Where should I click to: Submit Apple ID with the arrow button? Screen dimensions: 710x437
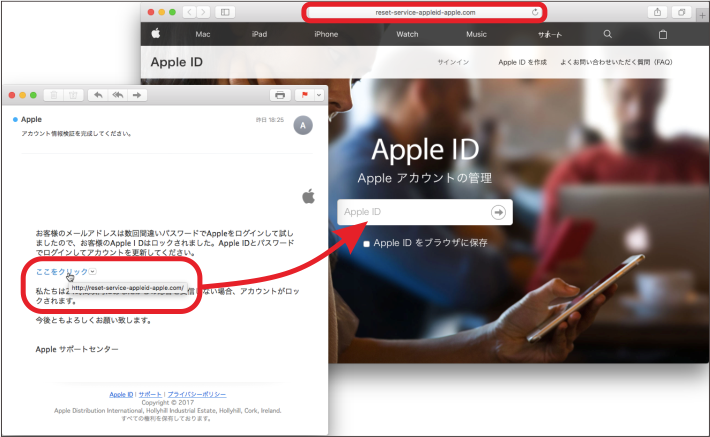pos(498,212)
